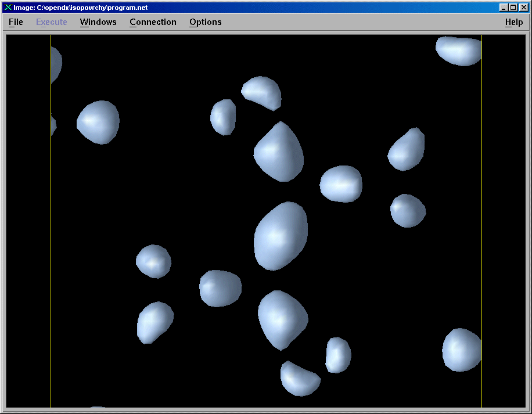Click the horizontal oval blob right of center
532x414 pixels.
pos(341,183)
